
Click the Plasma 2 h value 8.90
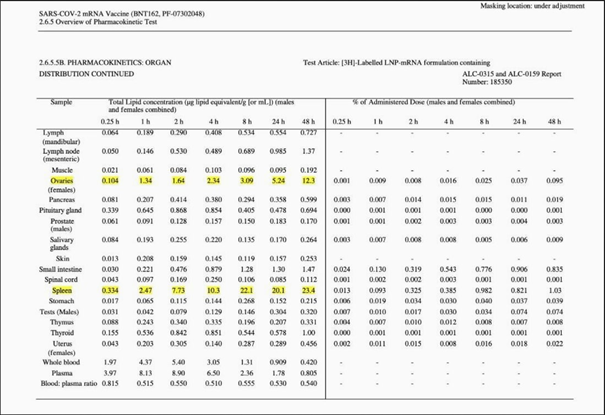(x=178, y=373)
